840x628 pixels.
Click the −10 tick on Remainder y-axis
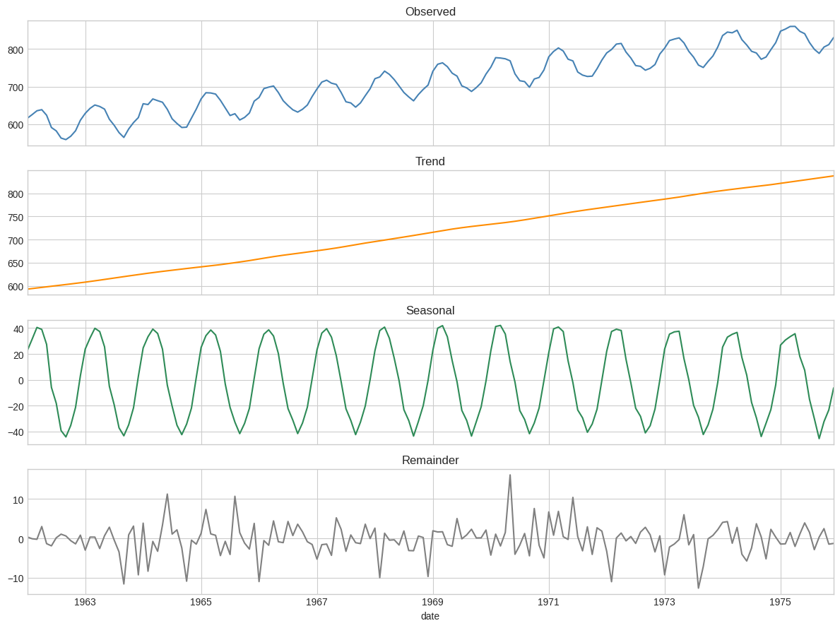point(14,579)
